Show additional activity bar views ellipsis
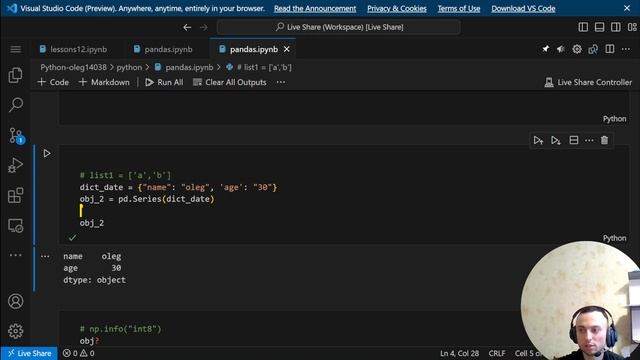The width and height of the screenshot is (640, 360). tap(16, 255)
